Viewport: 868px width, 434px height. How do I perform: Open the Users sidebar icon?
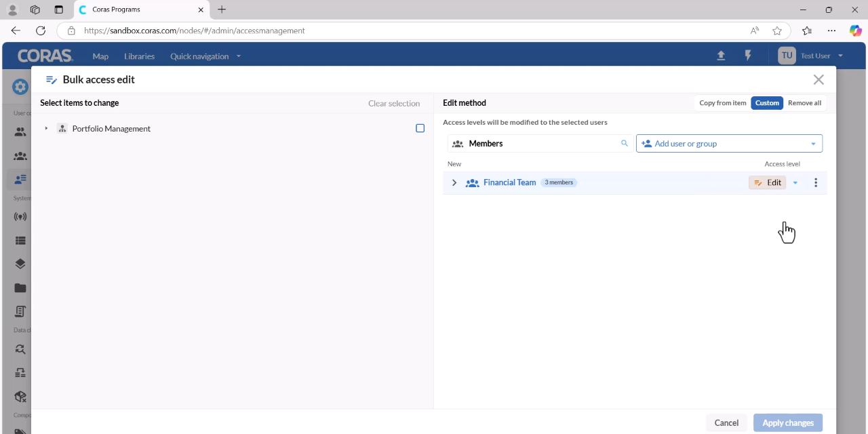tap(20, 132)
